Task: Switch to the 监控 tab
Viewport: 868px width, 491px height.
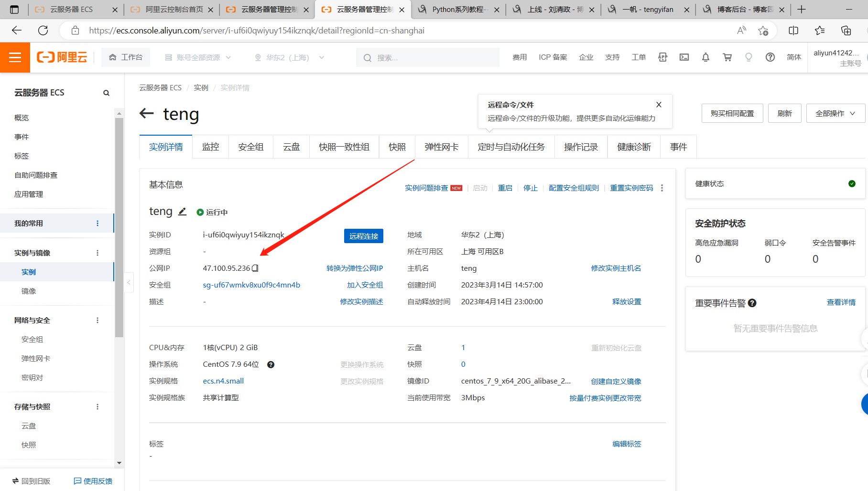Action: pyautogui.click(x=210, y=147)
